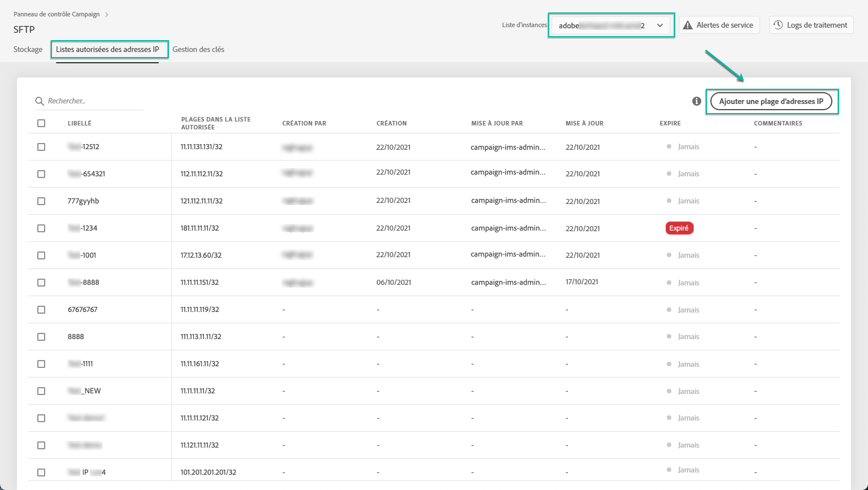The image size is (868, 490).
Task: Click the red Expiré badge
Action: coord(679,228)
